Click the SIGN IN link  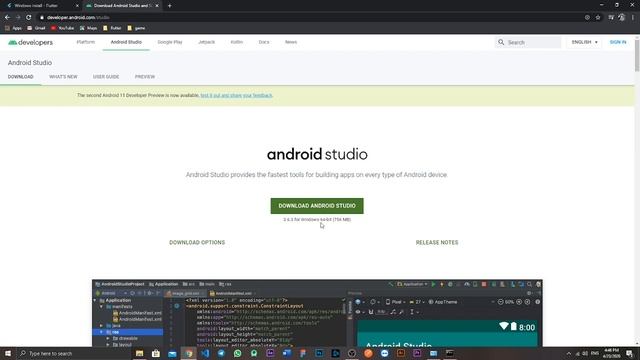pos(618,42)
